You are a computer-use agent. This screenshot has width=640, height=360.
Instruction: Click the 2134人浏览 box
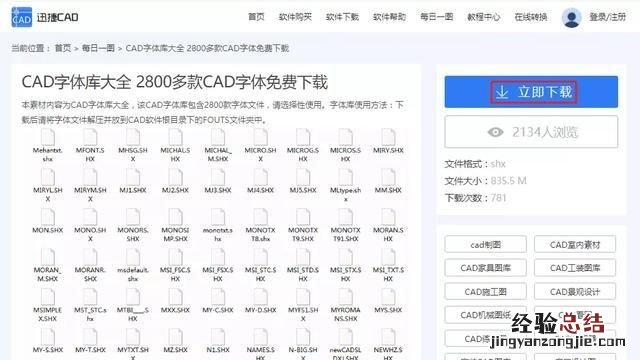[531, 132]
